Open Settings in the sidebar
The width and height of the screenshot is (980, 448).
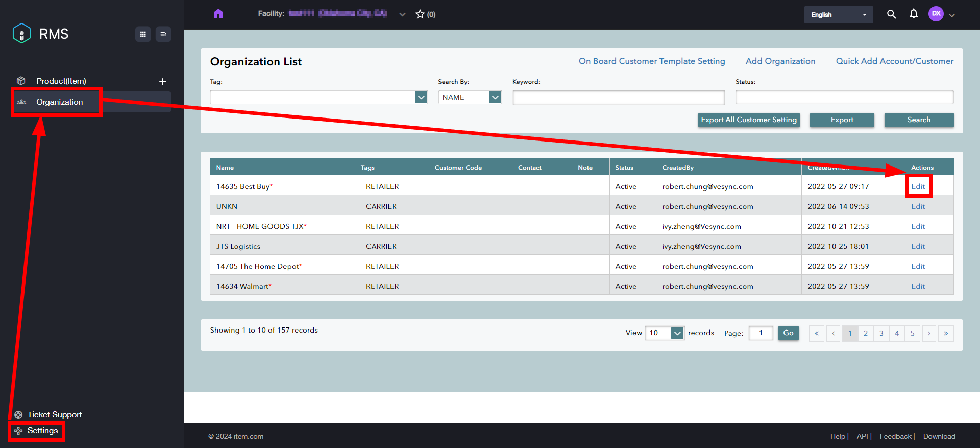pos(42,431)
